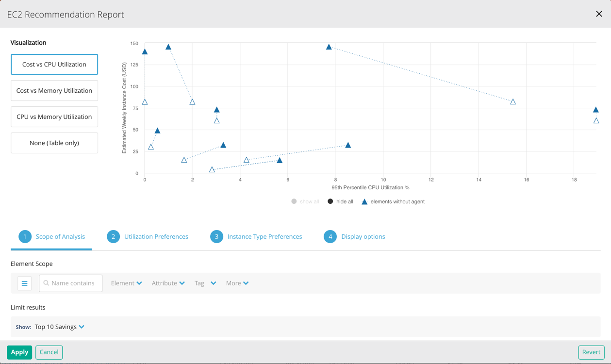Open the Utilization Preferences tab
This screenshot has width=611, height=364.
[x=148, y=237]
